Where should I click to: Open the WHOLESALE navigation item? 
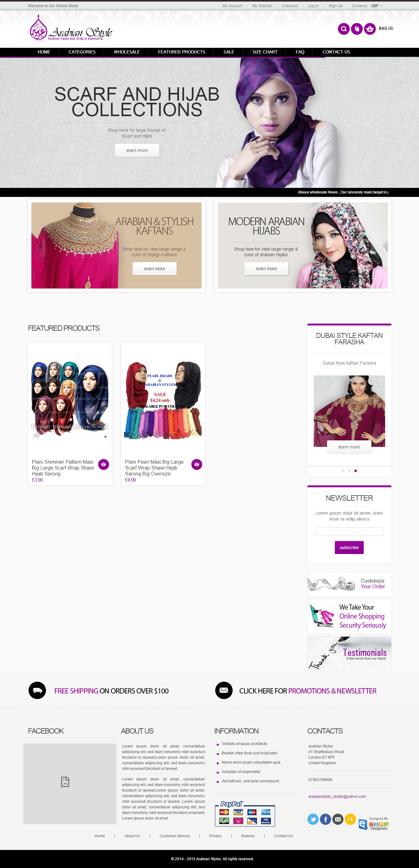coord(127,52)
